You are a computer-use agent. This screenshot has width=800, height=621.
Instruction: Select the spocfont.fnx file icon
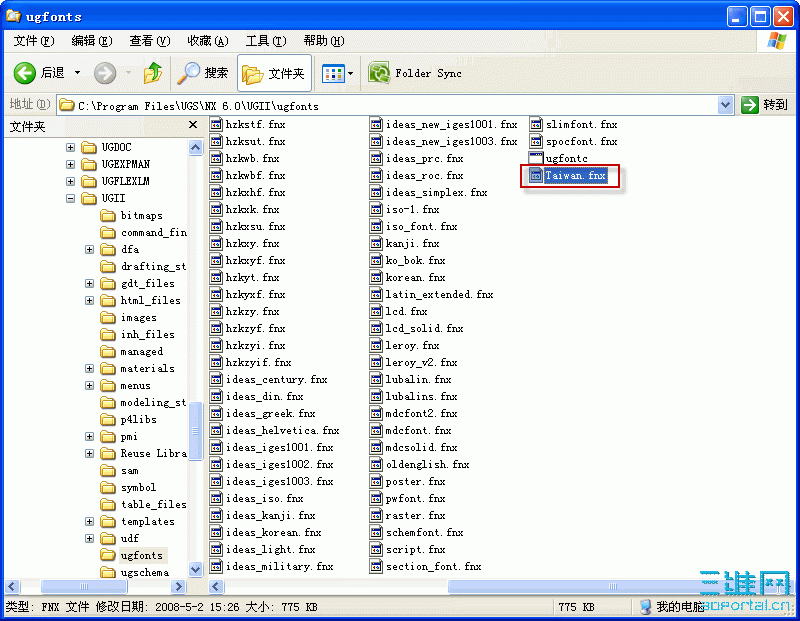tap(538, 141)
